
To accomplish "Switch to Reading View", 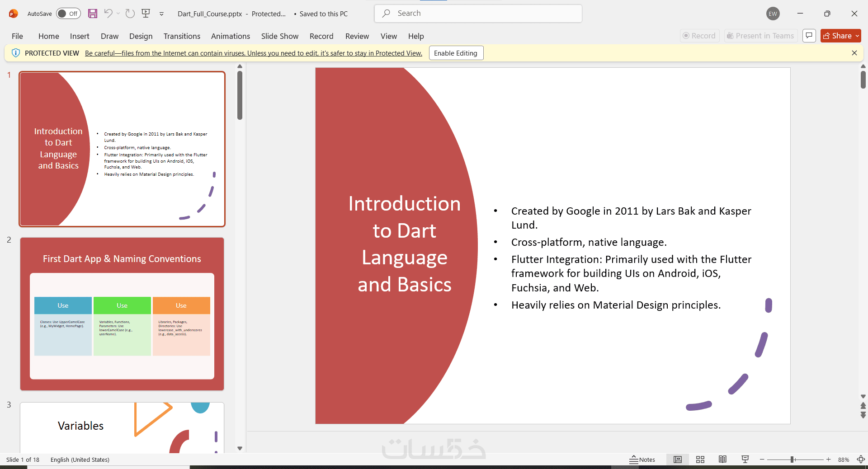I will [x=722, y=460].
